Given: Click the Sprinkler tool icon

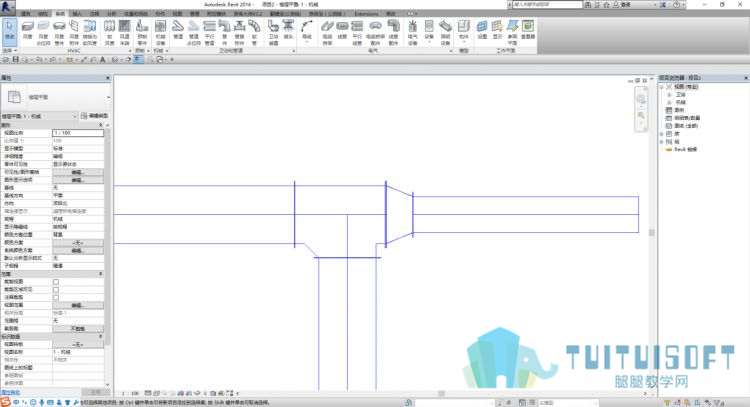Looking at the screenshot, I should point(288,30).
